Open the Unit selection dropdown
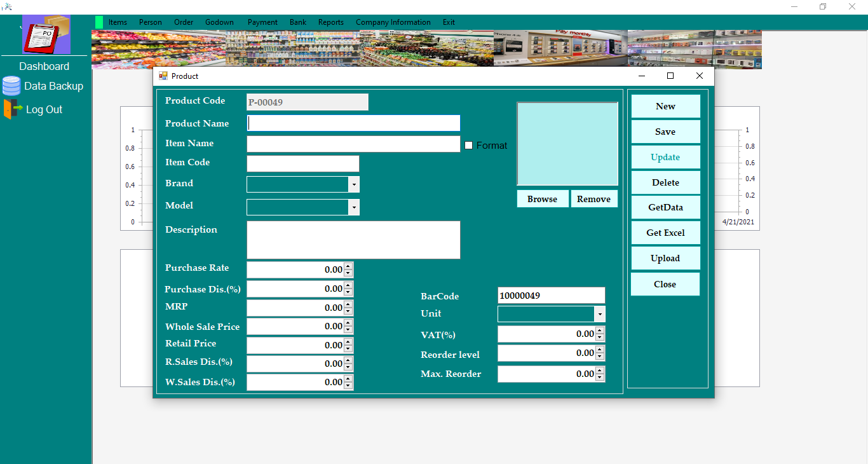The height and width of the screenshot is (464, 868). (599, 313)
